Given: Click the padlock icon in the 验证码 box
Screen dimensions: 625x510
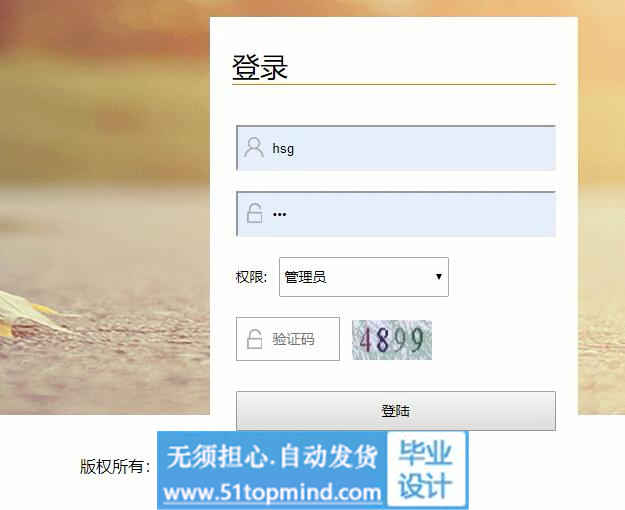Looking at the screenshot, I should point(254,339).
